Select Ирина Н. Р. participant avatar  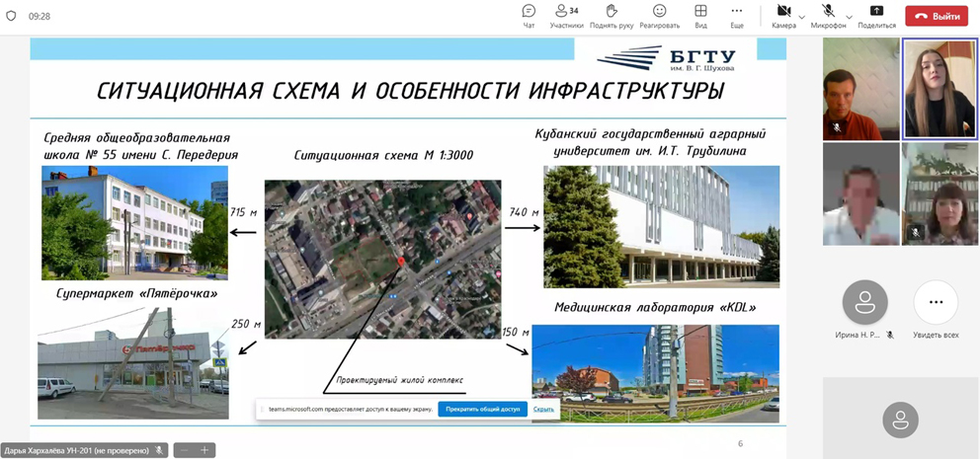pyautogui.click(x=865, y=302)
